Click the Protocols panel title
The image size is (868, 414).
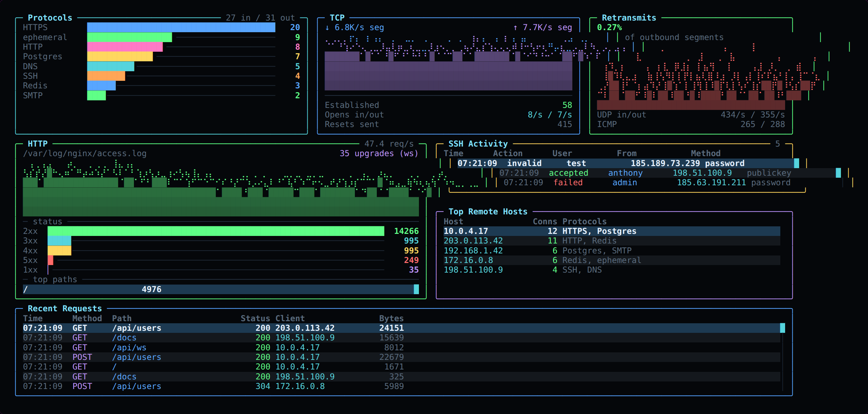pos(50,18)
